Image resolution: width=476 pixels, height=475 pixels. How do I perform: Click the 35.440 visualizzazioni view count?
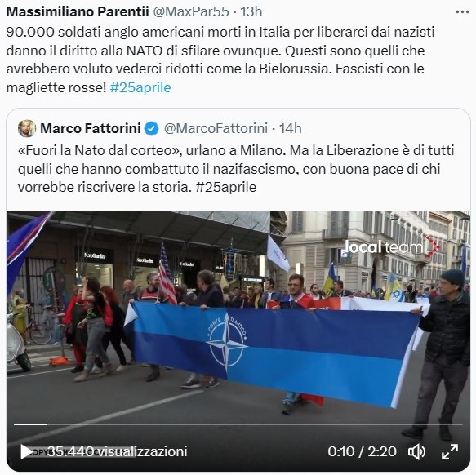point(118,451)
